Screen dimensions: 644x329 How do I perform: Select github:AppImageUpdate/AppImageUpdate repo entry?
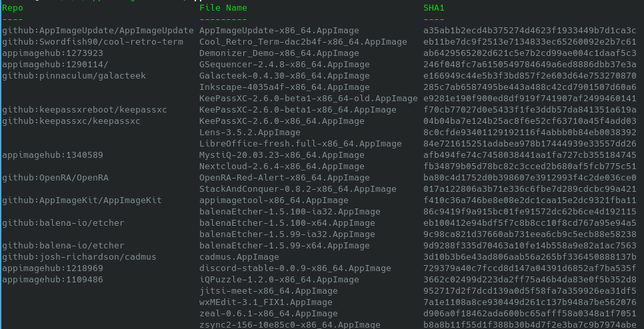[x=98, y=31]
